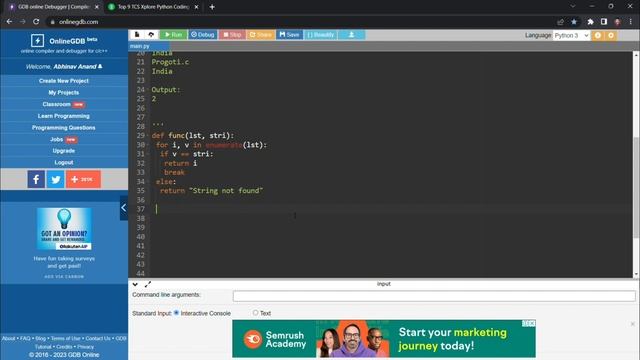Viewport: 640px width, 360px height.
Task: Click the Stop button
Action: [232, 35]
